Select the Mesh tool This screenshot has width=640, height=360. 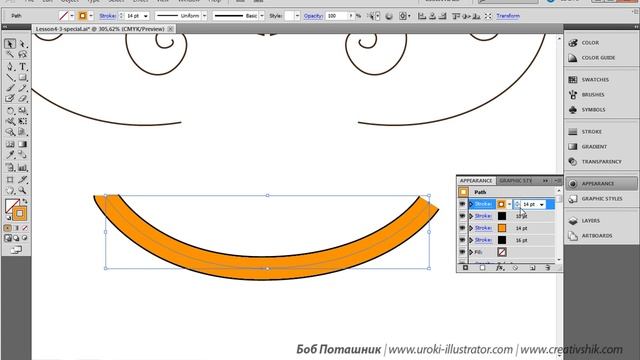10,144
